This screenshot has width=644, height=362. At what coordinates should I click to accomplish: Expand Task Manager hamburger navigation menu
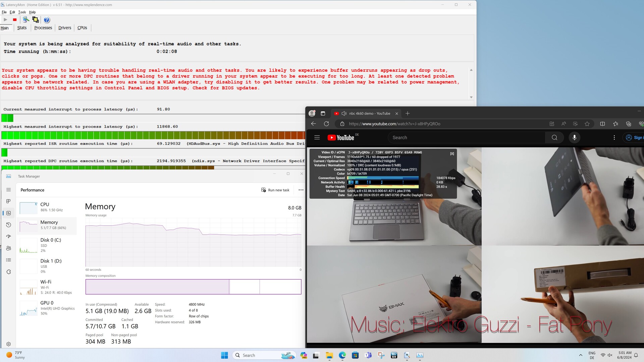9,190
